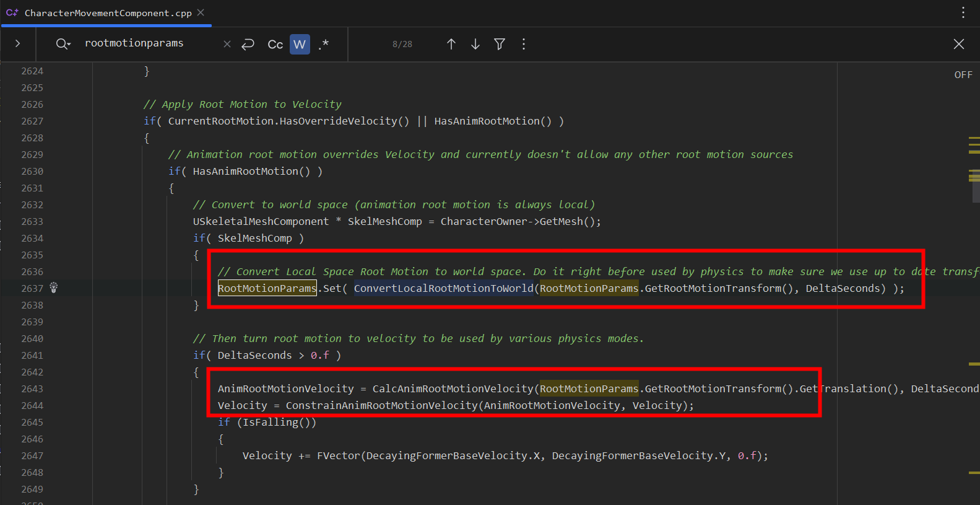Image resolution: width=980 pixels, height=505 pixels.
Task: Click the AnimRootMotionVelocity variable on line 2643
Action: 285,389
